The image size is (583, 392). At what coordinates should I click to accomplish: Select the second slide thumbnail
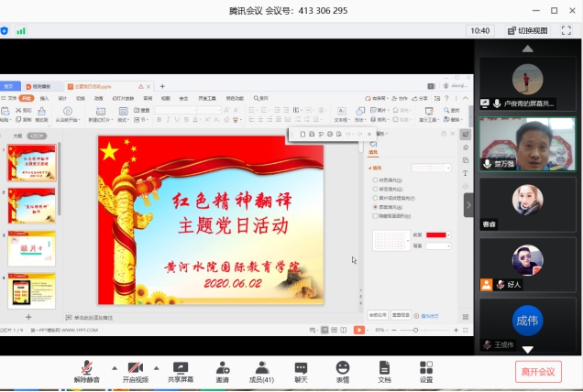coord(32,206)
